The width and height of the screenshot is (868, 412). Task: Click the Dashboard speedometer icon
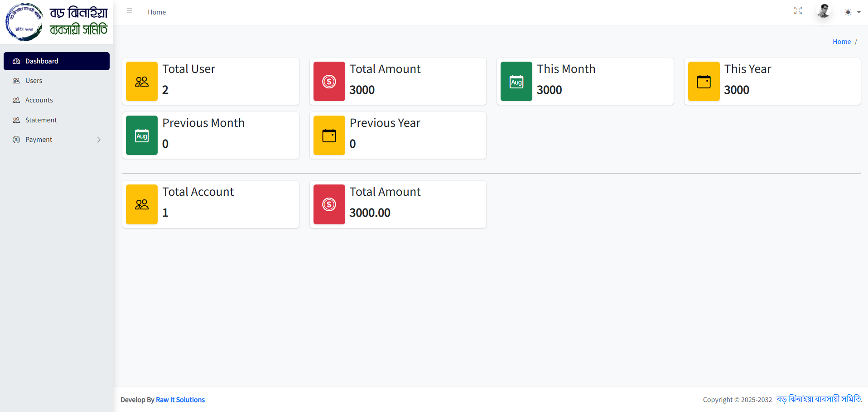pyautogui.click(x=16, y=61)
